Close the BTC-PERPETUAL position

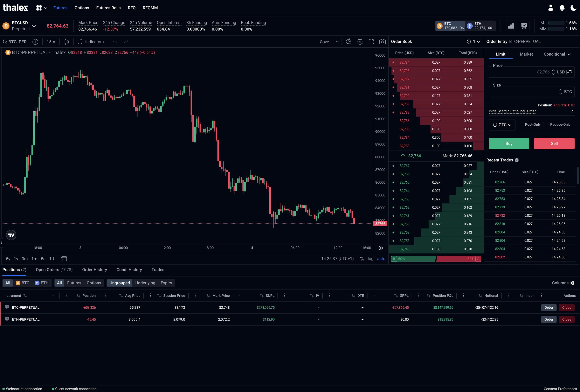[x=567, y=308]
